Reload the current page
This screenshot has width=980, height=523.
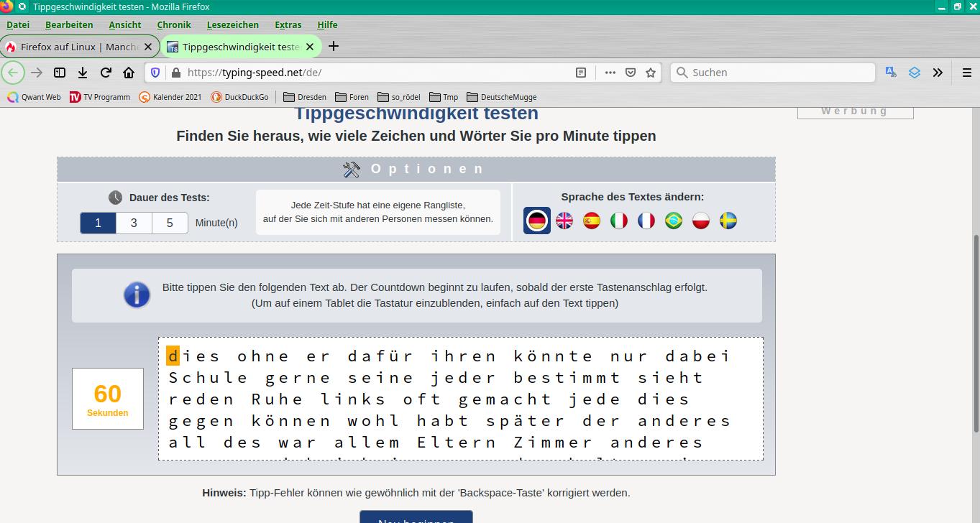click(106, 73)
